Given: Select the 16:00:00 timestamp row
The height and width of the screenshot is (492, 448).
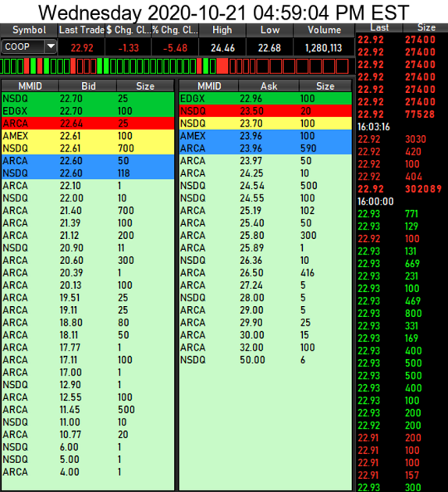Looking at the screenshot, I should coord(402,201).
